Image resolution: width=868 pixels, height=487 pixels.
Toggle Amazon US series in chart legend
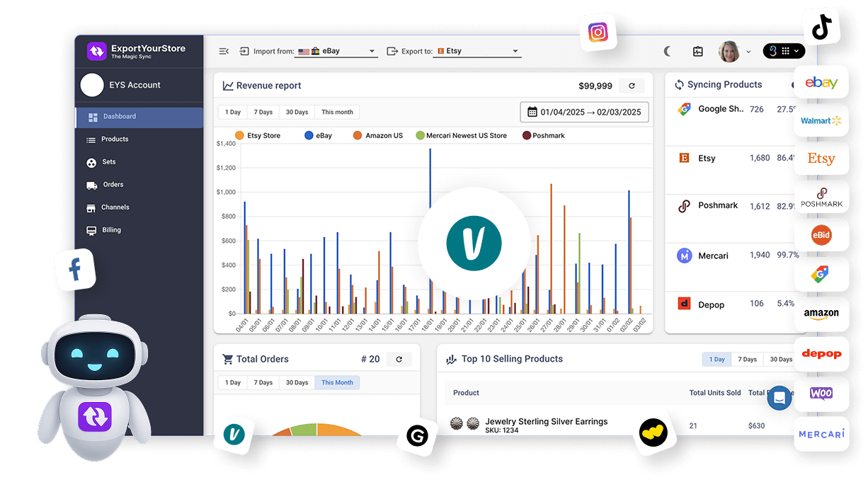tap(378, 135)
